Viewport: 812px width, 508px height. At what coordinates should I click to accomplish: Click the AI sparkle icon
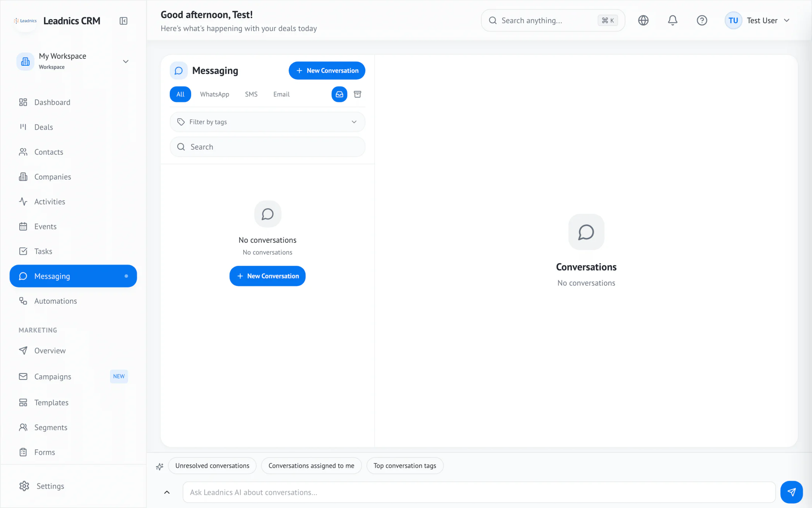(x=159, y=466)
